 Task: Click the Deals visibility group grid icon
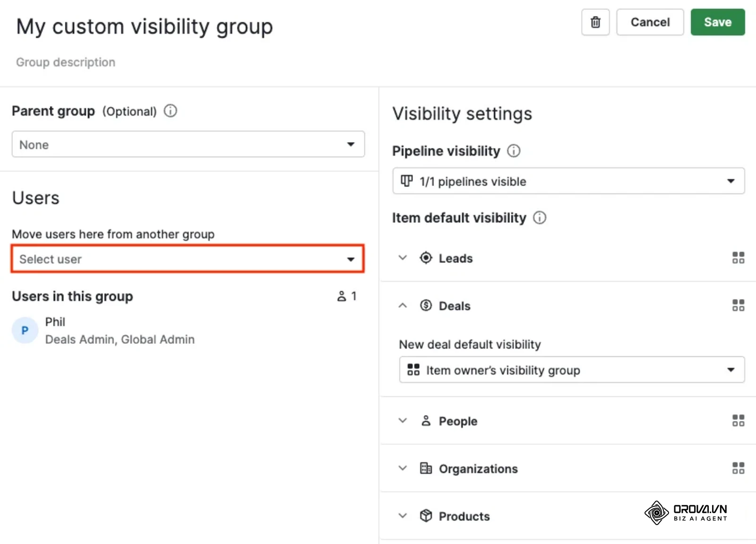point(738,306)
